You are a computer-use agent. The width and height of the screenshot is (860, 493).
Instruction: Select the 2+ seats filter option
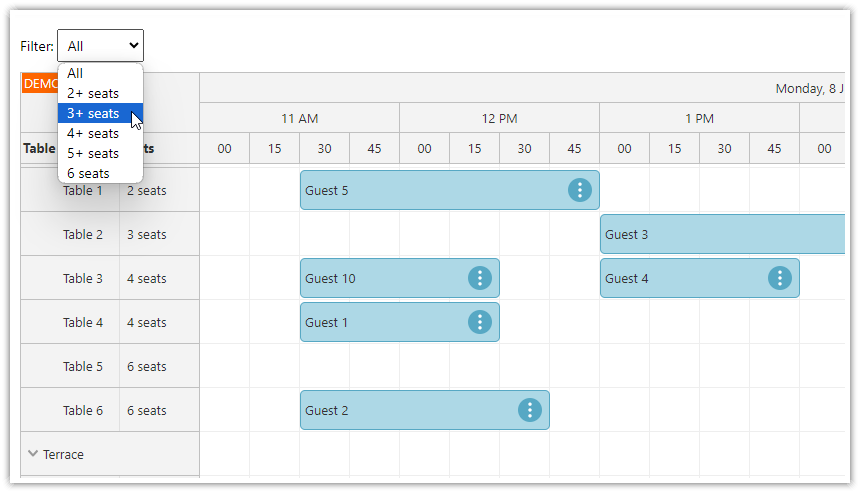pos(93,93)
